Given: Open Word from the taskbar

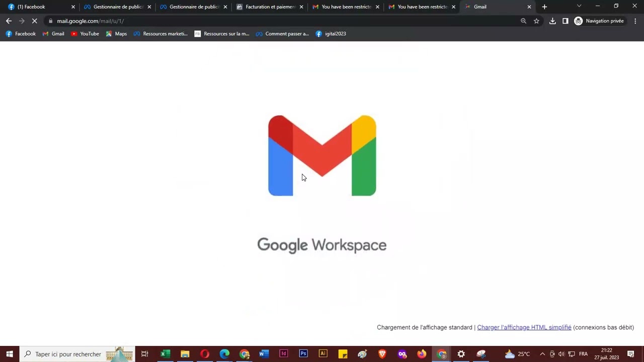Looking at the screenshot, I should [264, 354].
